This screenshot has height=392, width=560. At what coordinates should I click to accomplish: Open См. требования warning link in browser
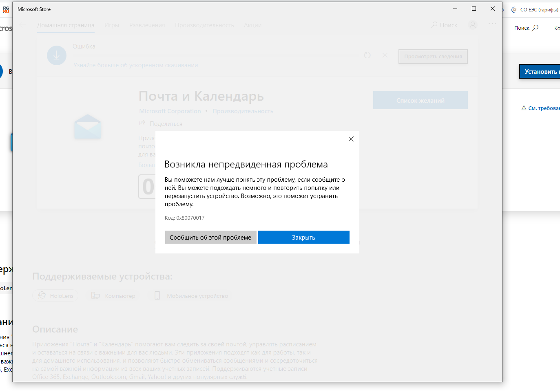point(541,108)
